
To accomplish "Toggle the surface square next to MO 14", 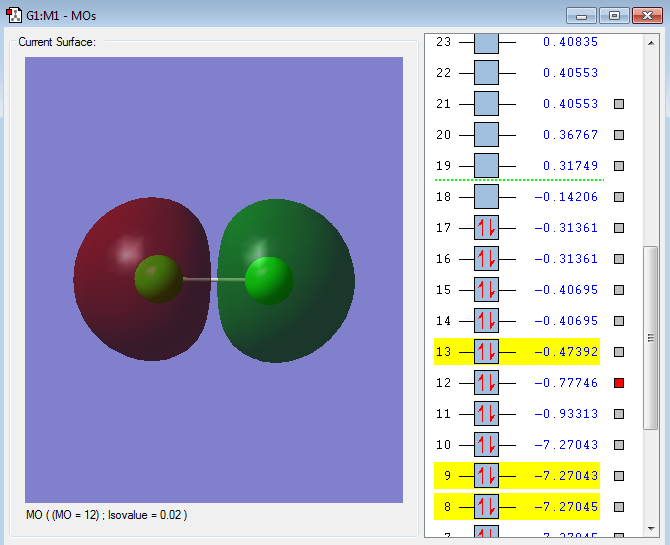I will pyautogui.click(x=619, y=321).
